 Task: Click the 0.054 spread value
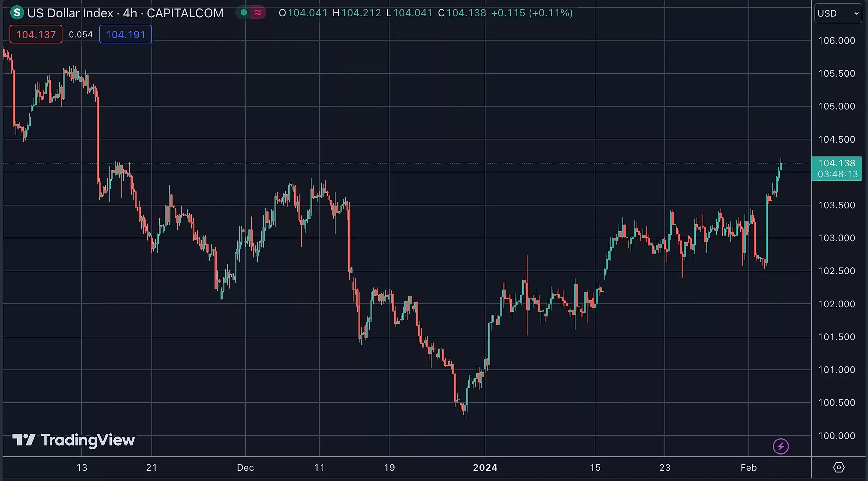pyautogui.click(x=81, y=35)
